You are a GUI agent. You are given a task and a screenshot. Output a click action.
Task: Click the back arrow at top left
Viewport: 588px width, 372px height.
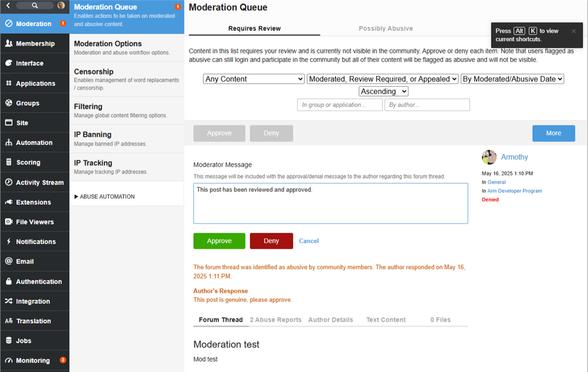pyautogui.click(x=8, y=6)
